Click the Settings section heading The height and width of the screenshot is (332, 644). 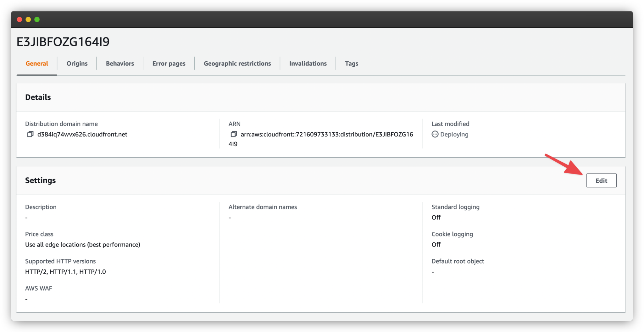point(40,180)
